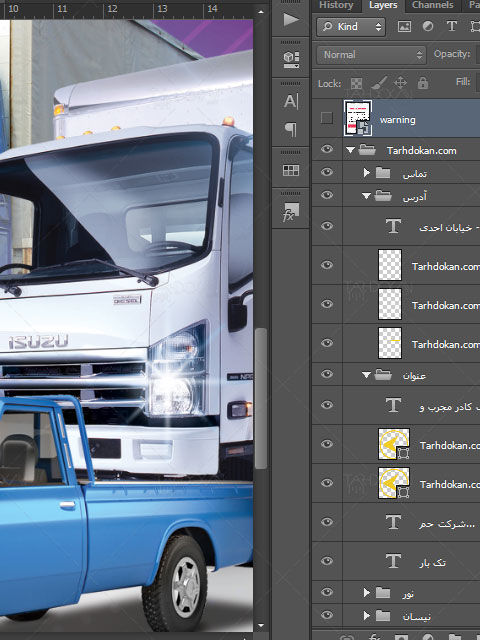Collapse the Tarhdokan.com group arrow
This screenshot has width=480, height=640.
[350, 150]
